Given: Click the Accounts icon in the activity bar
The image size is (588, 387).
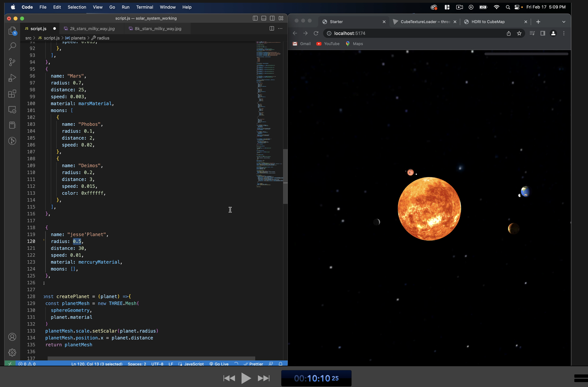Looking at the screenshot, I should pyautogui.click(x=13, y=337).
